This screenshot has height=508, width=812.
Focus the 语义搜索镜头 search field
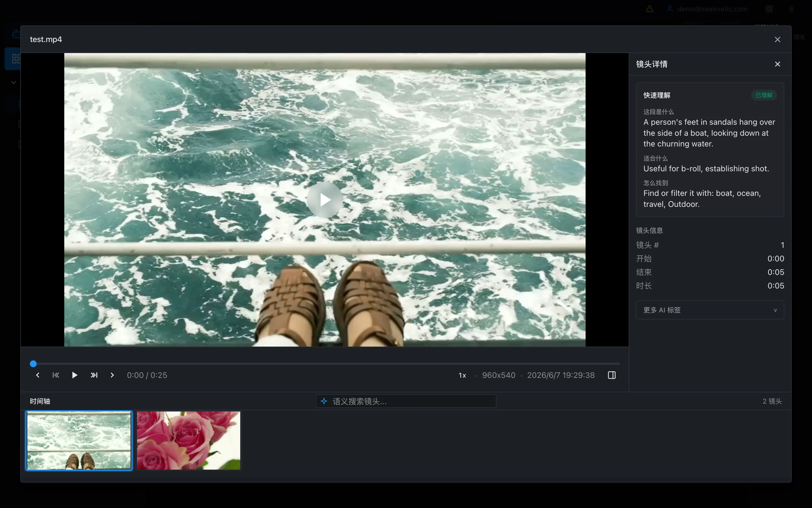[406, 401]
